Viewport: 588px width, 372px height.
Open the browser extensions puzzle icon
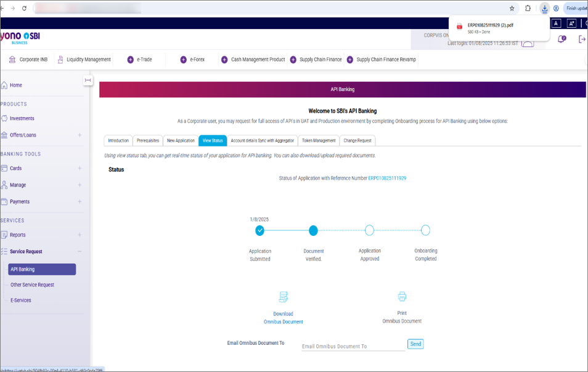point(528,8)
